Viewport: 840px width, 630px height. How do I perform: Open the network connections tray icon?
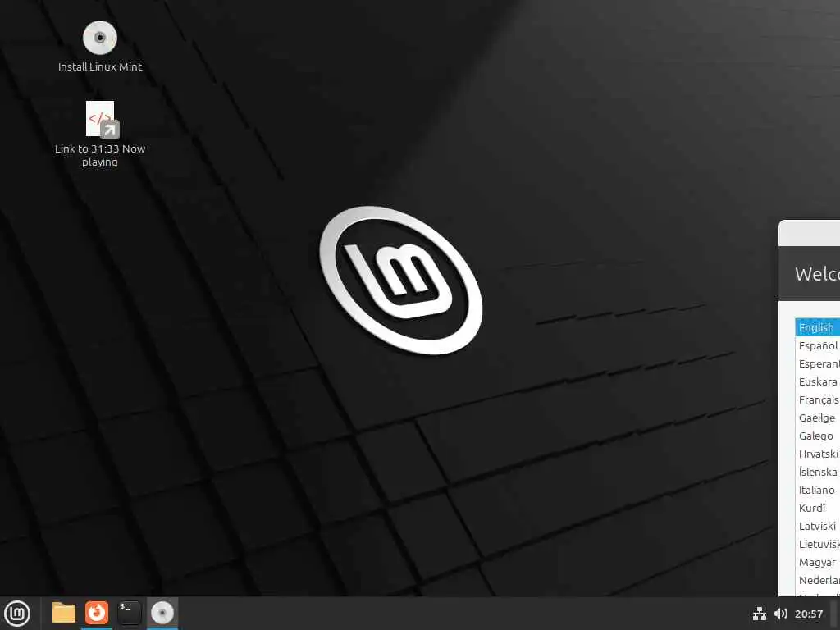759,614
